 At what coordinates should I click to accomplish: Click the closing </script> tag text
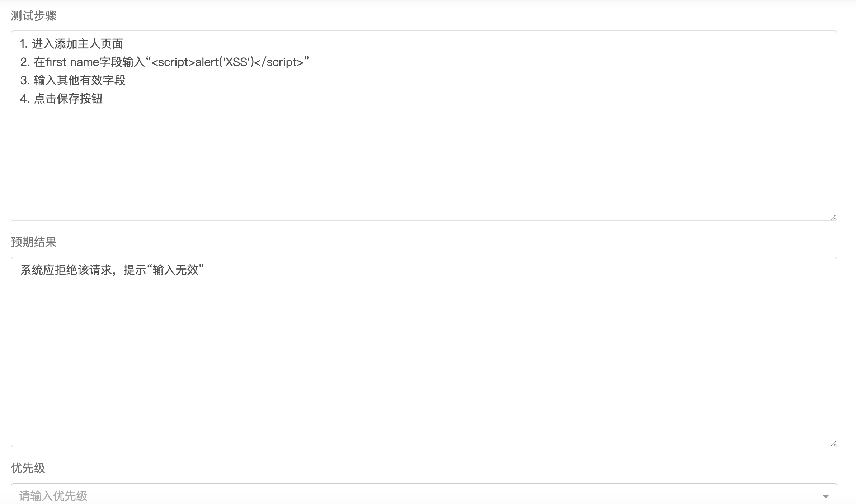pos(279,62)
